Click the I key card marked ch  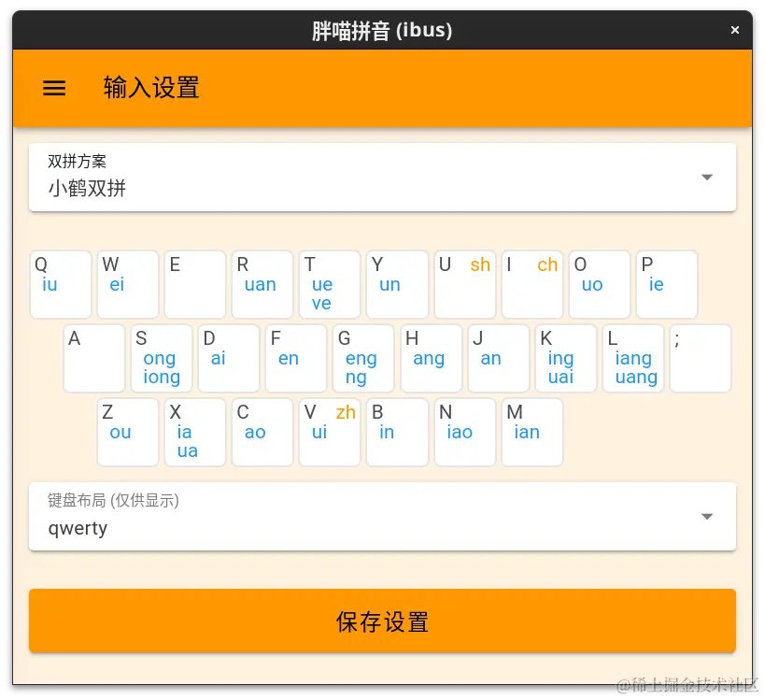tap(532, 285)
